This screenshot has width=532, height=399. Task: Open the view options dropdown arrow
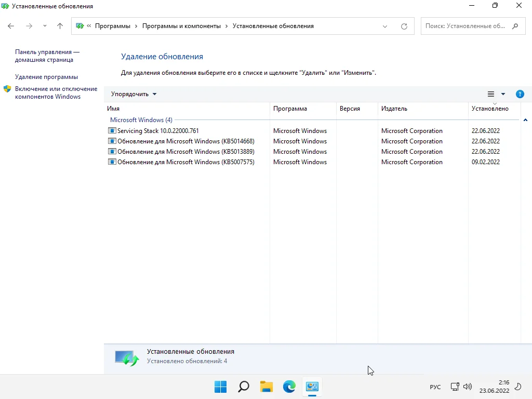(503, 94)
